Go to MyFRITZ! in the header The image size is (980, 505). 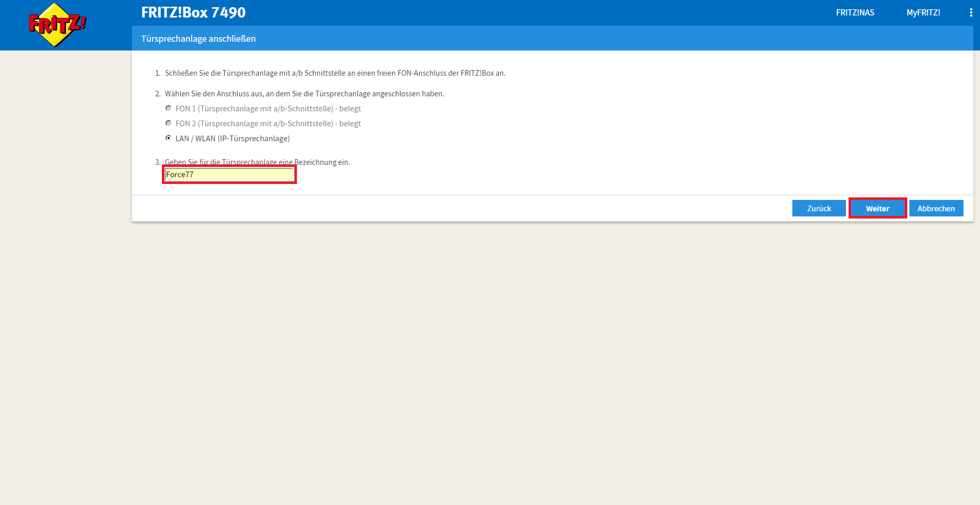923,12
